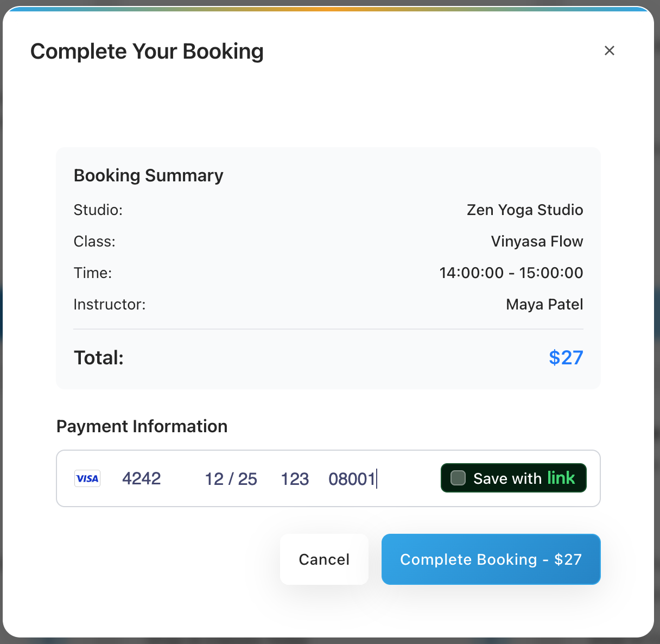Click the close X on the booking dialog
660x644 pixels.
click(610, 50)
